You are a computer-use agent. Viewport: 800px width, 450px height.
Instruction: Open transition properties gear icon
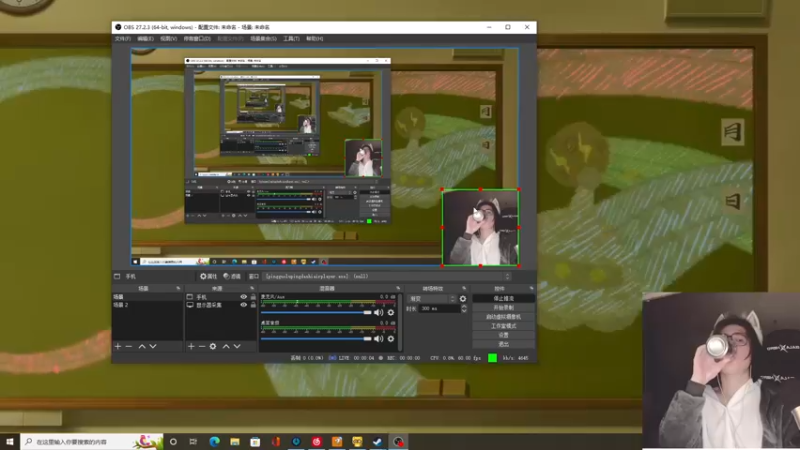tap(463, 299)
